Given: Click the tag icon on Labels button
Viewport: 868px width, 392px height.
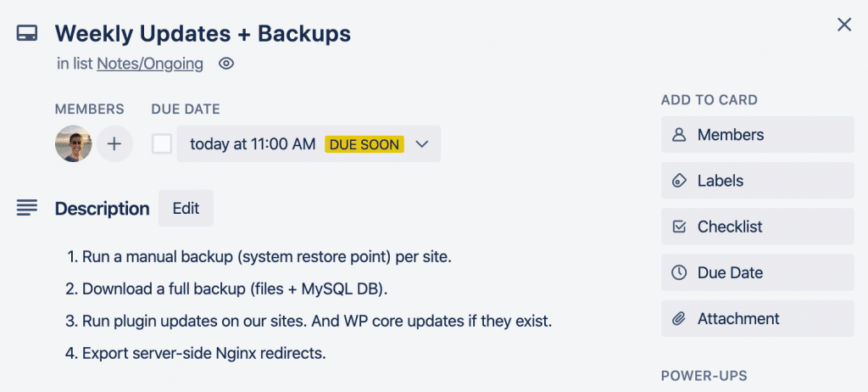Looking at the screenshot, I should click(x=678, y=181).
